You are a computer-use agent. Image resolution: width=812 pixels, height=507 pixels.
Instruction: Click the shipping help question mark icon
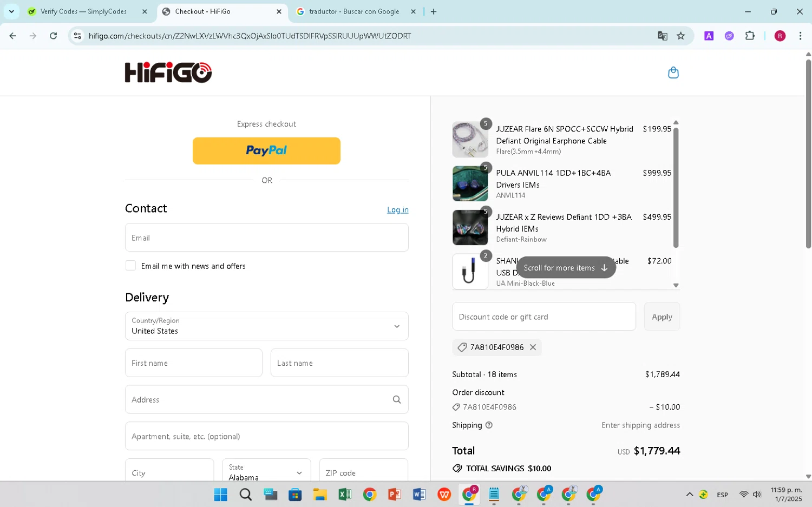(489, 425)
